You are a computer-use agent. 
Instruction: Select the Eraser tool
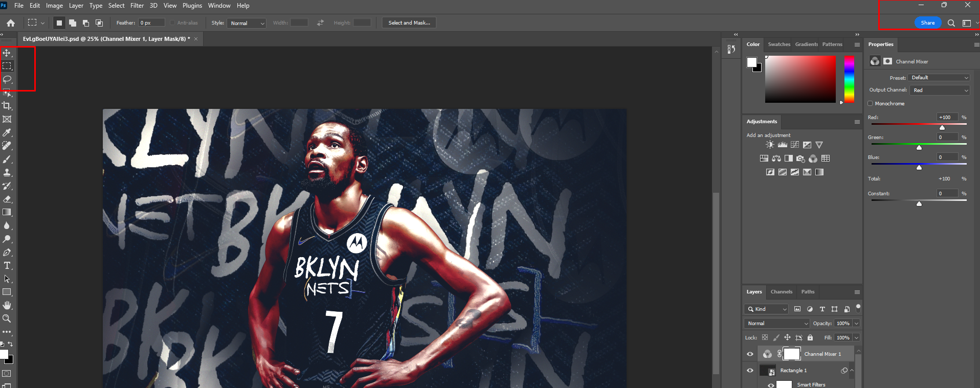[7, 199]
